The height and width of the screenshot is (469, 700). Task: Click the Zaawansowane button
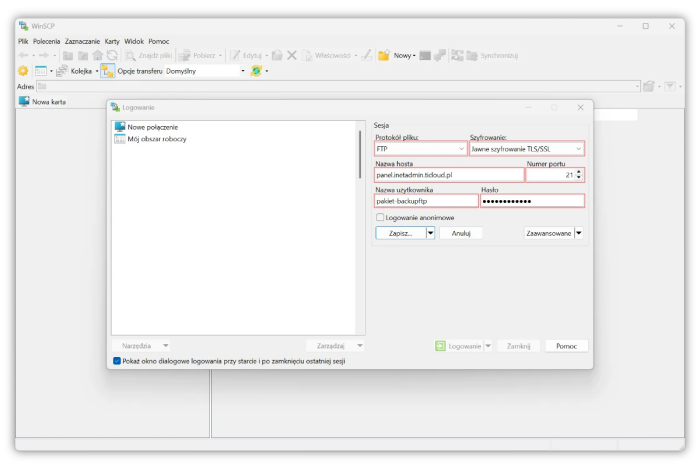[x=549, y=233]
